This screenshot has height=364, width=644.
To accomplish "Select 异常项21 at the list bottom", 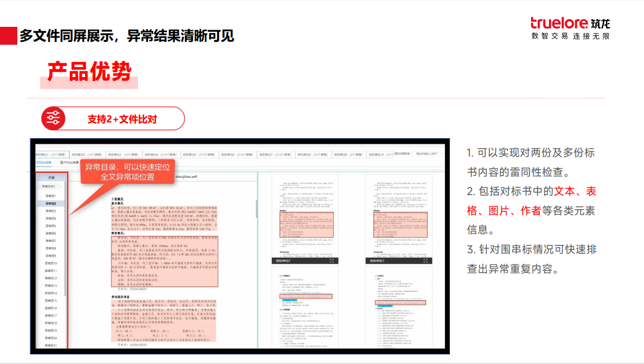I will (51, 346).
